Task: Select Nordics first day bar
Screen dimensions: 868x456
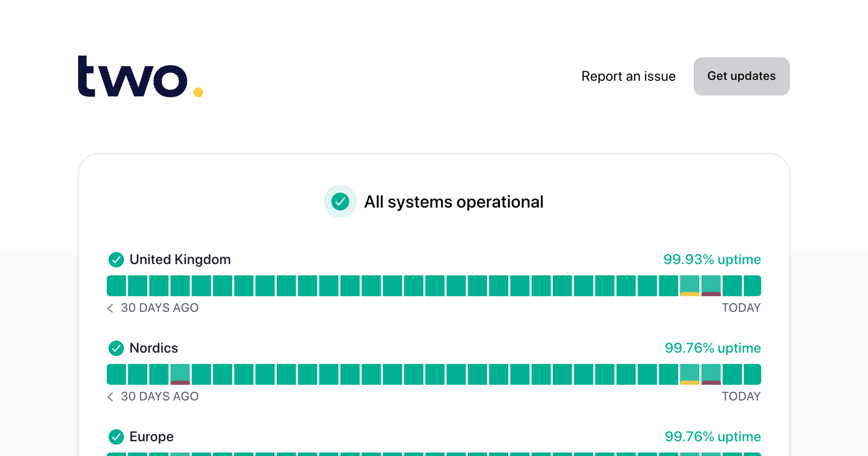Action: point(116,374)
